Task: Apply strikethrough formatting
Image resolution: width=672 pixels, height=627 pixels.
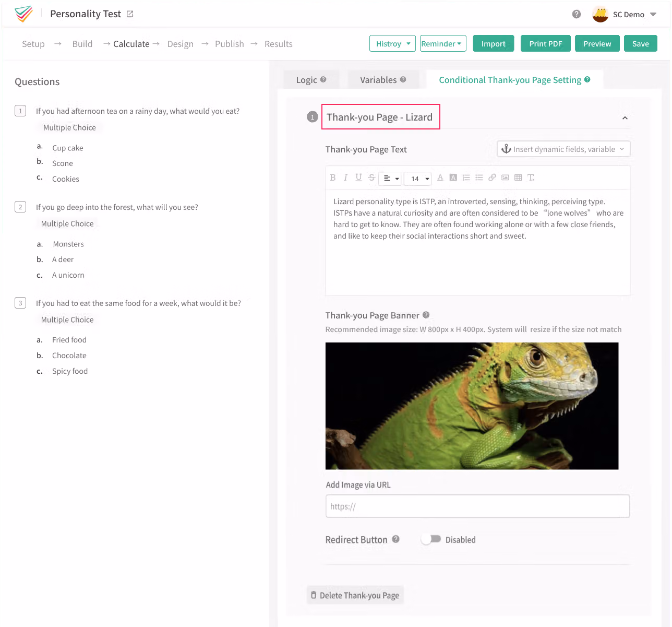Action: pos(371,178)
